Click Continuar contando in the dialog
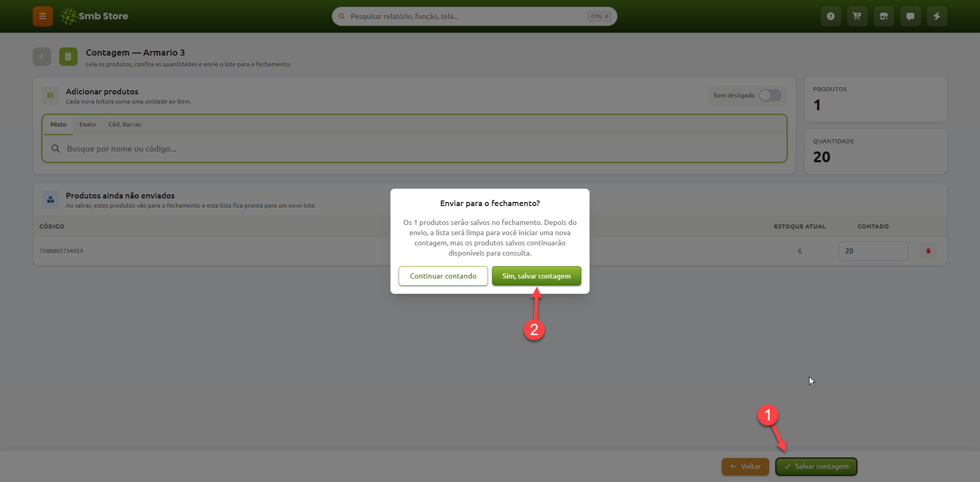Screen dimensions: 980x482 coord(443,276)
